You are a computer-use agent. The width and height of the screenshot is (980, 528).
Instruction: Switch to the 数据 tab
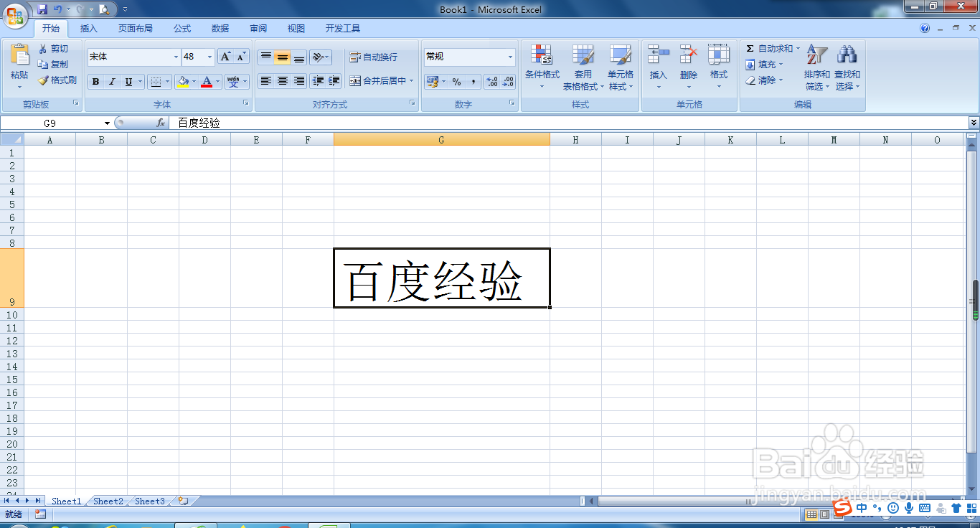click(220, 29)
